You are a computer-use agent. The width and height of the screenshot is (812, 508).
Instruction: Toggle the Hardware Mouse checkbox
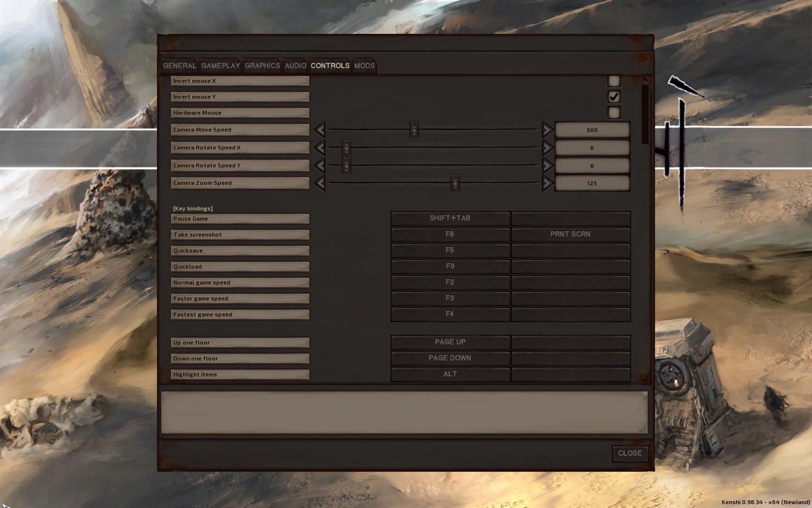click(x=614, y=113)
